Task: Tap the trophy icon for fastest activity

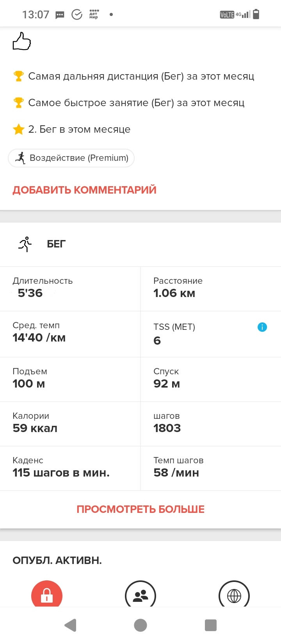Action: coord(18,103)
